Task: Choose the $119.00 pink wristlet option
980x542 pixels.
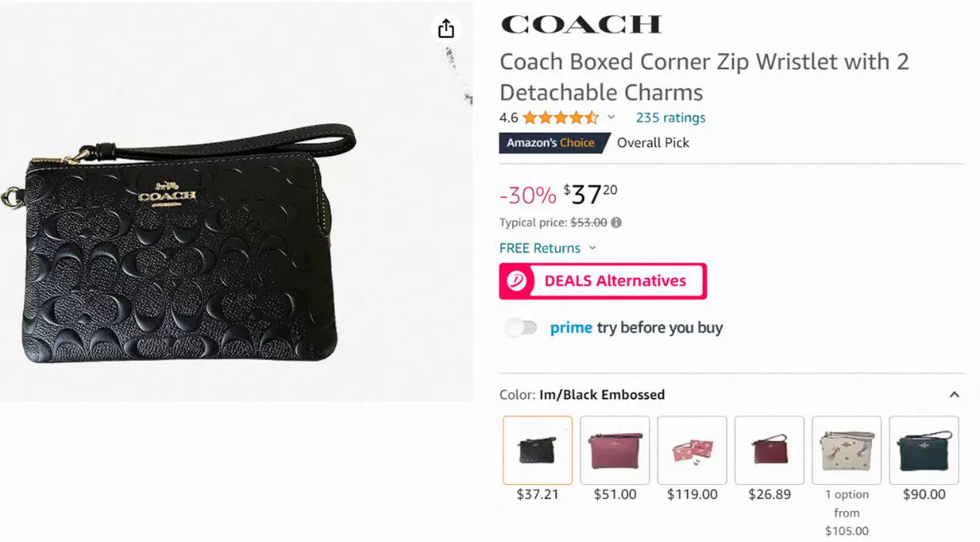Action: coord(692,450)
